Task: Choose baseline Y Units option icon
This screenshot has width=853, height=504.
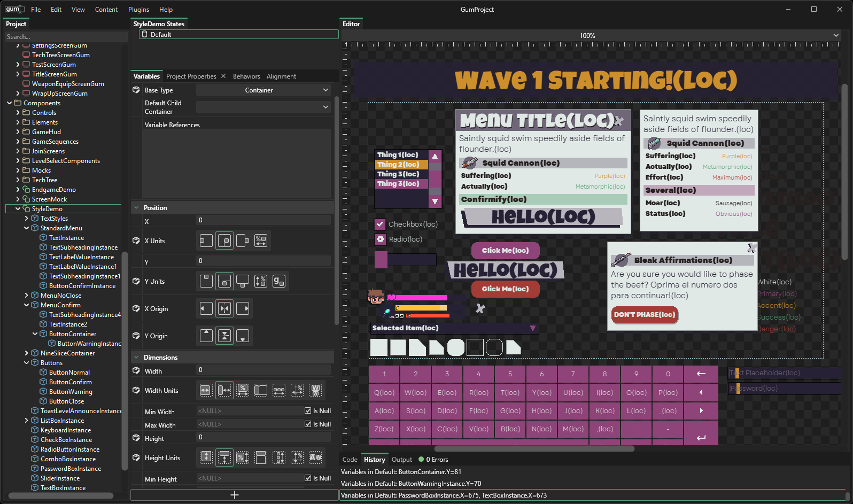Action: click(279, 281)
